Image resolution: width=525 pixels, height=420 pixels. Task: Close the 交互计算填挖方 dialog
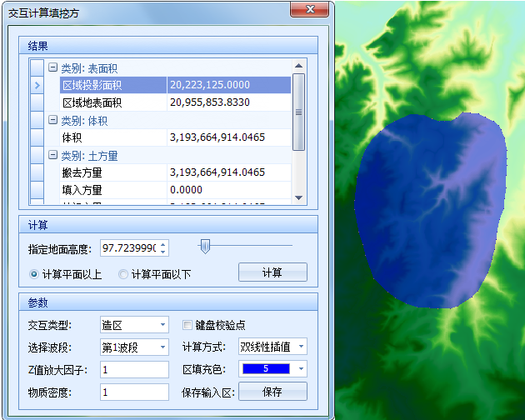click(309, 10)
